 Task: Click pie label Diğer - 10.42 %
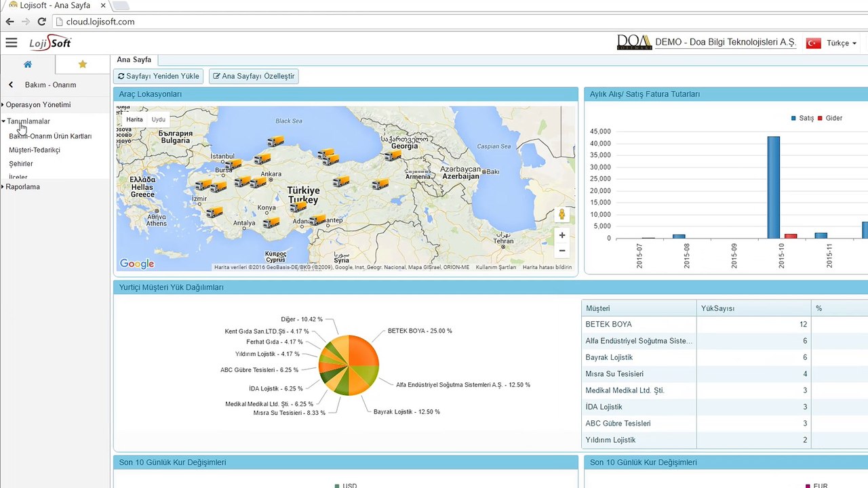pyautogui.click(x=302, y=319)
